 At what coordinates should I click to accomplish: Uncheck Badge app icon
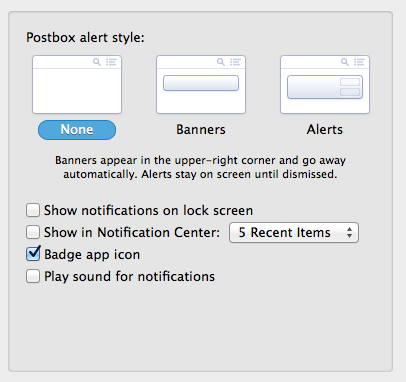coord(33,254)
